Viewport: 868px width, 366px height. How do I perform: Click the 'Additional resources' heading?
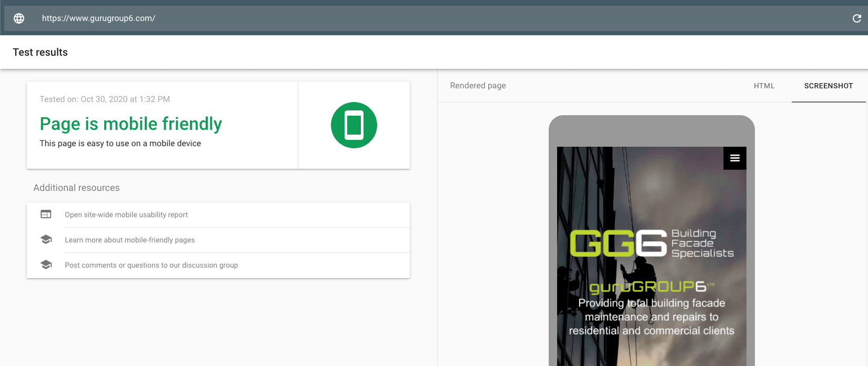pos(76,188)
